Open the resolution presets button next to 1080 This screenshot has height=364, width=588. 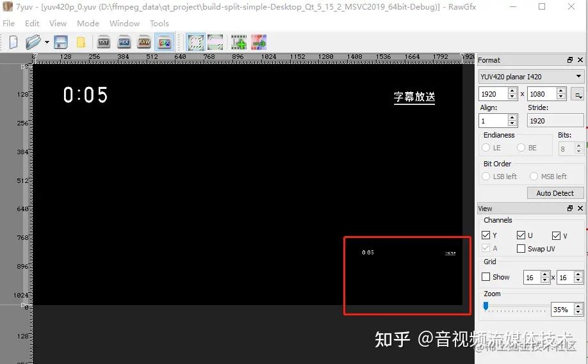[576, 94]
